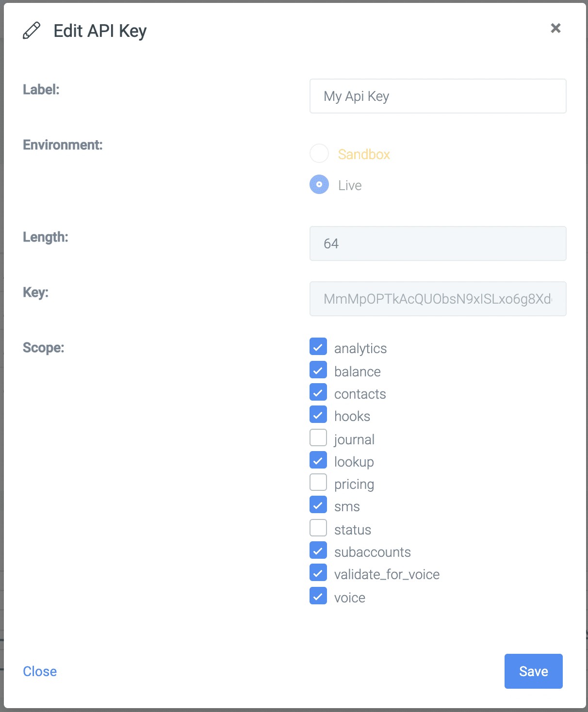The image size is (588, 712).
Task: Enable the status scope checkbox
Action: [x=318, y=528]
